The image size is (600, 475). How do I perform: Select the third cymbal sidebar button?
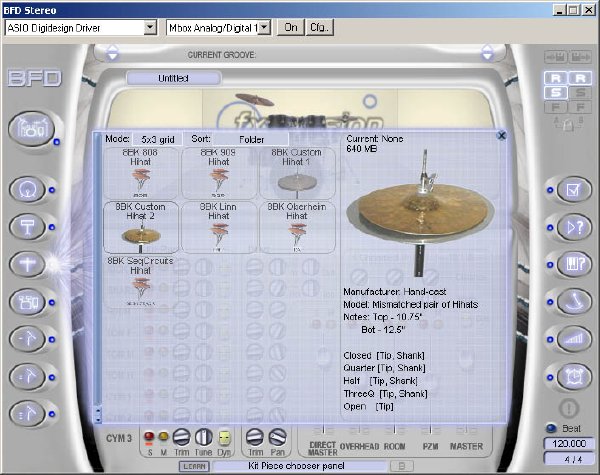[28, 414]
